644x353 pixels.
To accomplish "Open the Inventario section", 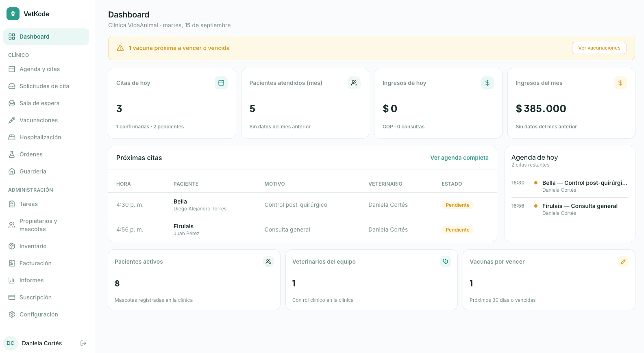I will pos(46,246).
